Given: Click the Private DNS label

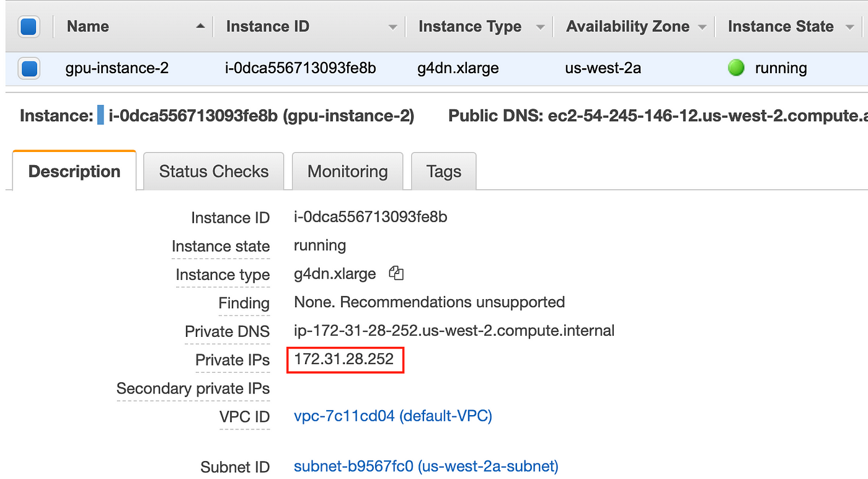Looking at the screenshot, I should [x=228, y=332].
